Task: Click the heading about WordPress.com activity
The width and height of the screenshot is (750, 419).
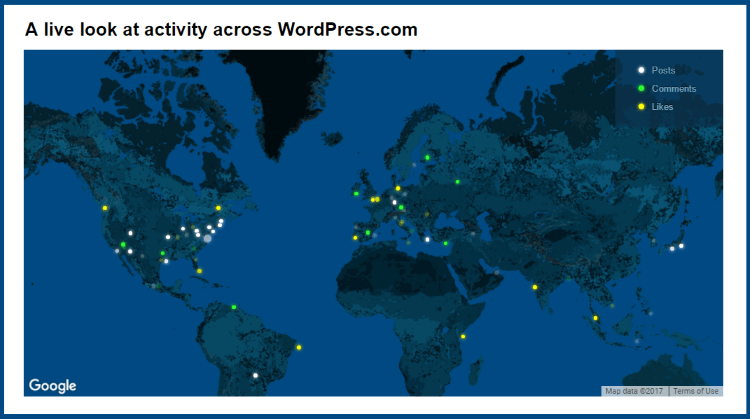Action: point(221,30)
